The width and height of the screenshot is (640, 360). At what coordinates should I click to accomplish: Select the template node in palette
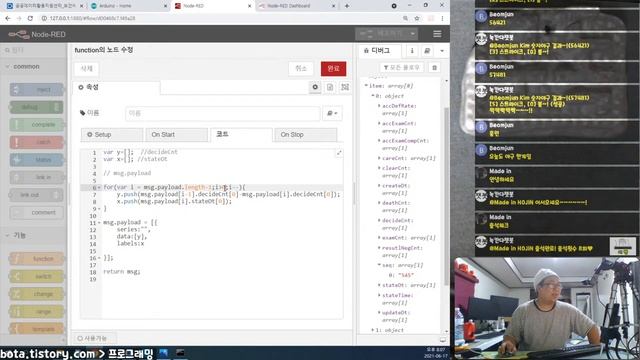37,329
